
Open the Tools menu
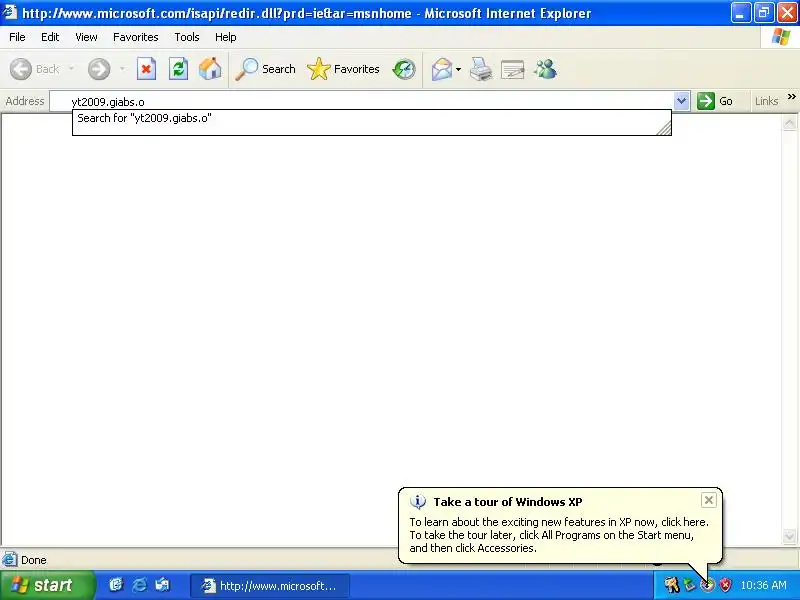(187, 37)
